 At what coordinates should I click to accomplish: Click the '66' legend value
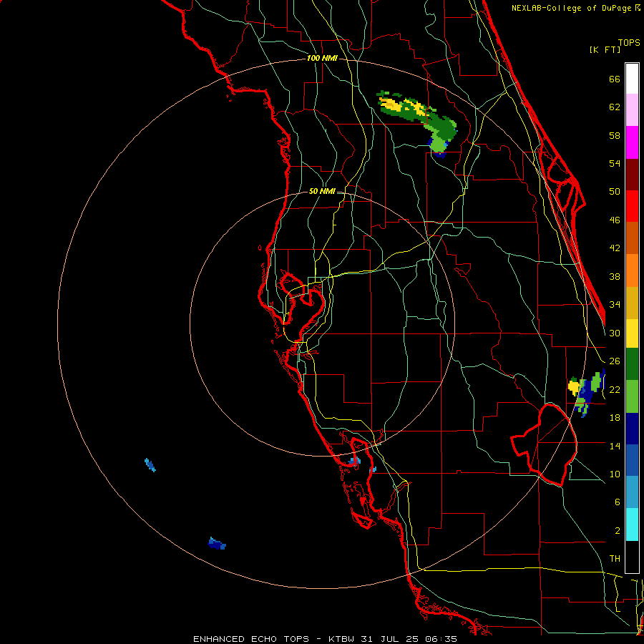tap(615, 79)
